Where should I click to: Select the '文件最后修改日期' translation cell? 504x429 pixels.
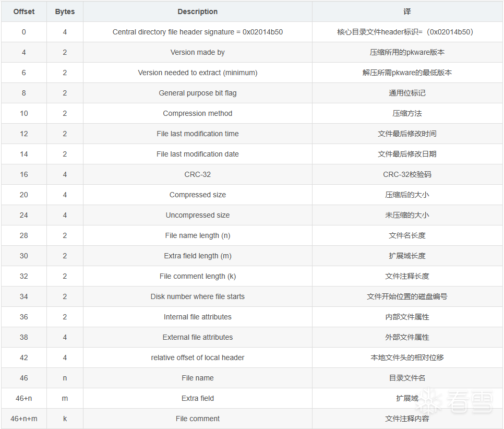point(407,154)
